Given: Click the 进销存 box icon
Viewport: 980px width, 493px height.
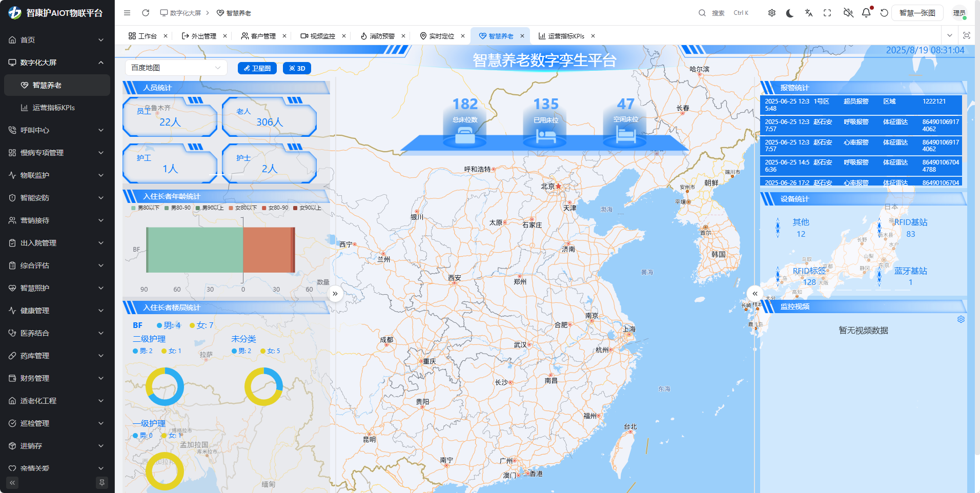Looking at the screenshot, I should 12,446.
